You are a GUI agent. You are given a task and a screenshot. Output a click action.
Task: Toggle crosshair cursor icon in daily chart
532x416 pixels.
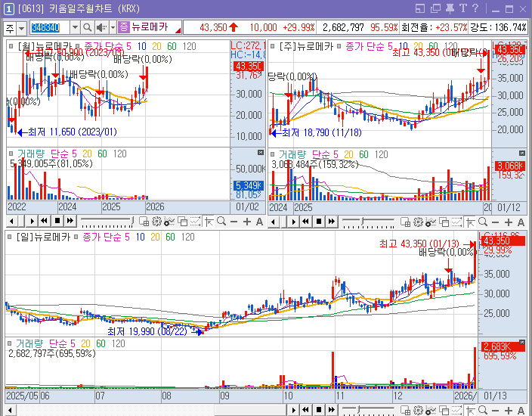(470, 410)
